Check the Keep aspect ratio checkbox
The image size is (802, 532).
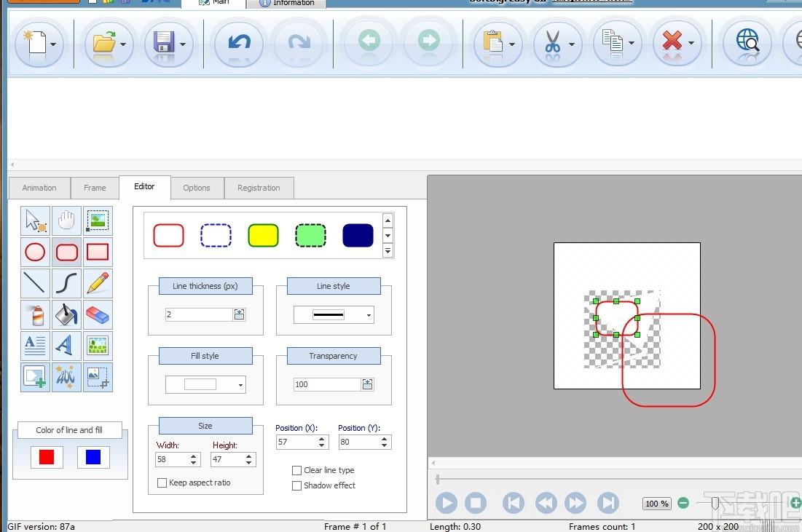point(162,483)
